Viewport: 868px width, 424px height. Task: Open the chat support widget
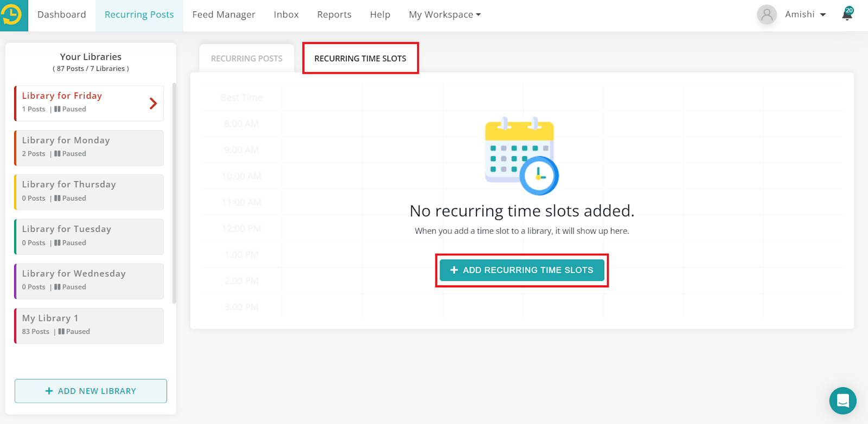pyautogui.click(x=843, y=401)
